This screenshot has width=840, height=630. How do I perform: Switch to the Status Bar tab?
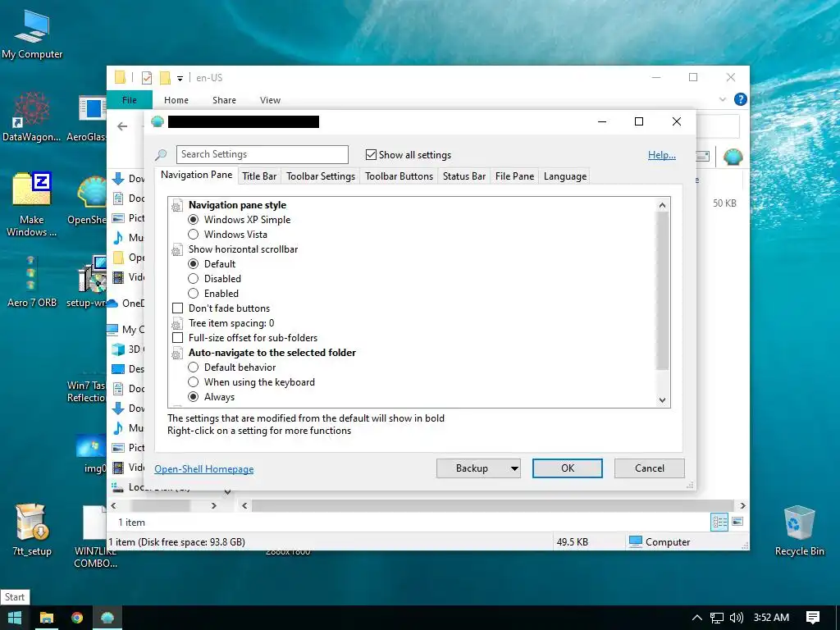click(464, 176)
